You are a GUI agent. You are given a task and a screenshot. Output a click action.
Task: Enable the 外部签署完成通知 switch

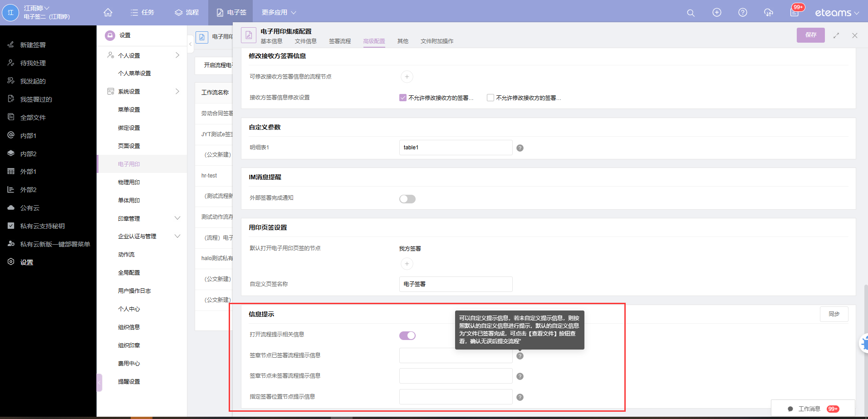pos(407,199)
